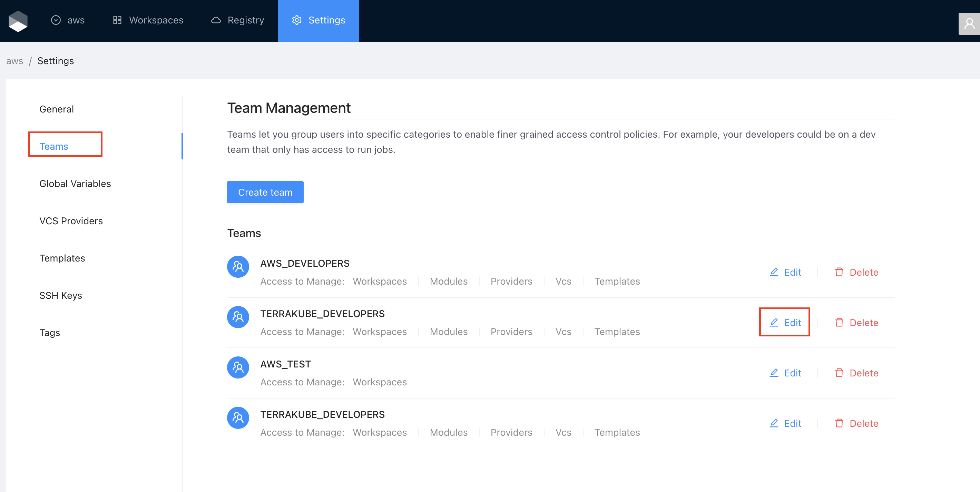Go to the SSH Keys settings
Screen dimensions: 980x492
[x=60, y=296]
